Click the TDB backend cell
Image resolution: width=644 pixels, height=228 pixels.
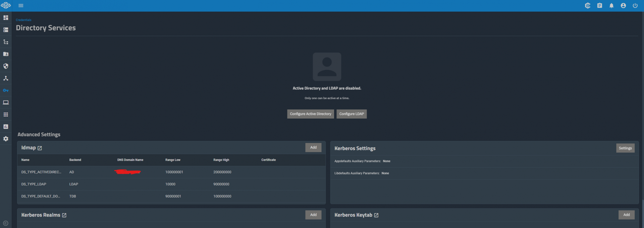point(73,196)
